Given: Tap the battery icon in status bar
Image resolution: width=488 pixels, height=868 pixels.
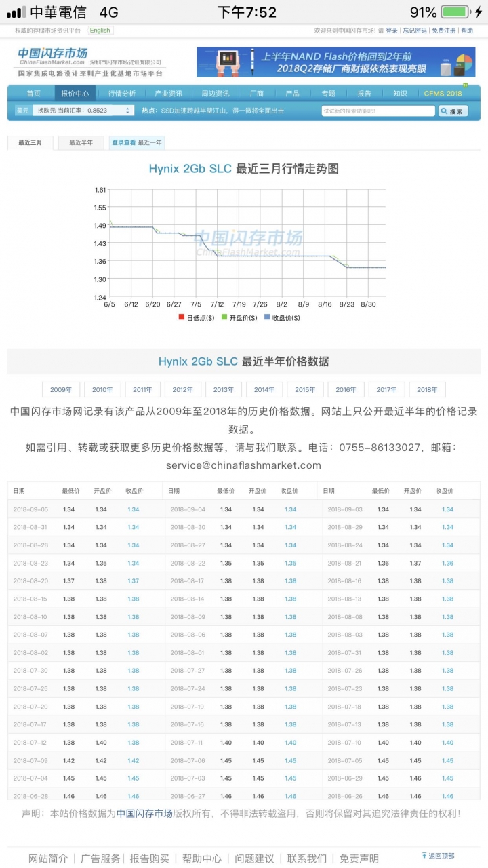Looking at the screenshot, I should point(455,12).
